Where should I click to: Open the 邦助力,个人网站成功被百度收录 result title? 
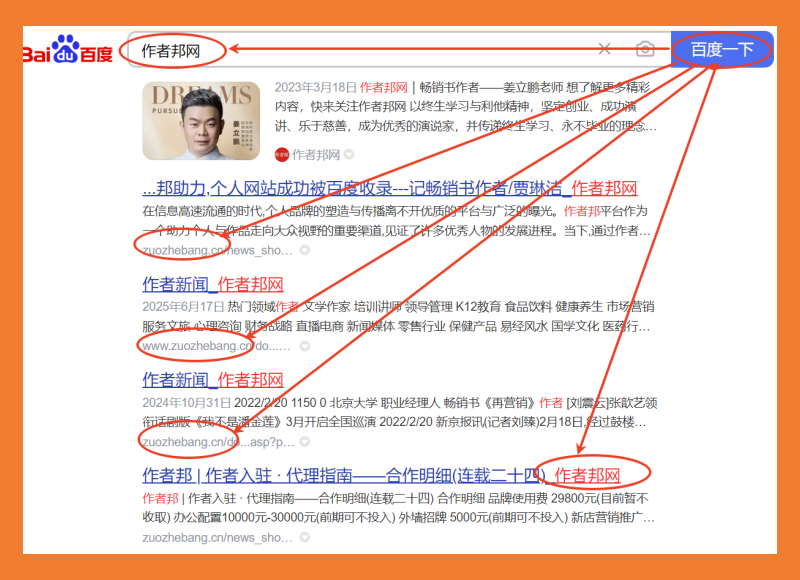(390, 188)
